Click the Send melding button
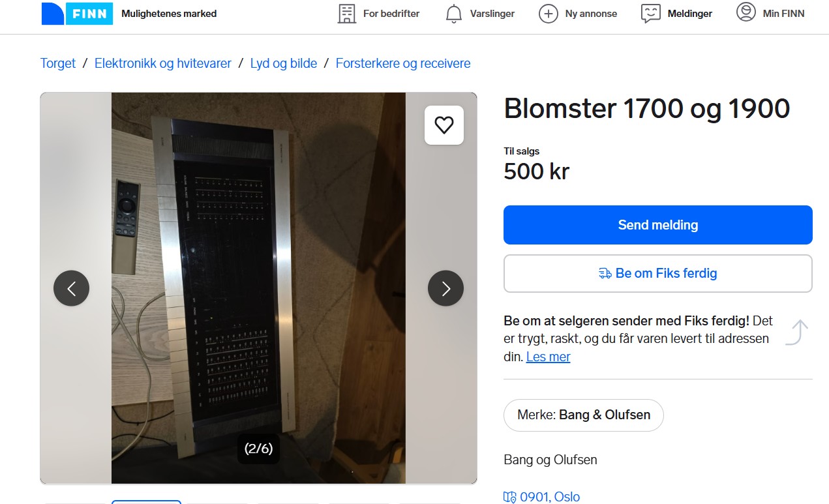 (x=657, y=225)
